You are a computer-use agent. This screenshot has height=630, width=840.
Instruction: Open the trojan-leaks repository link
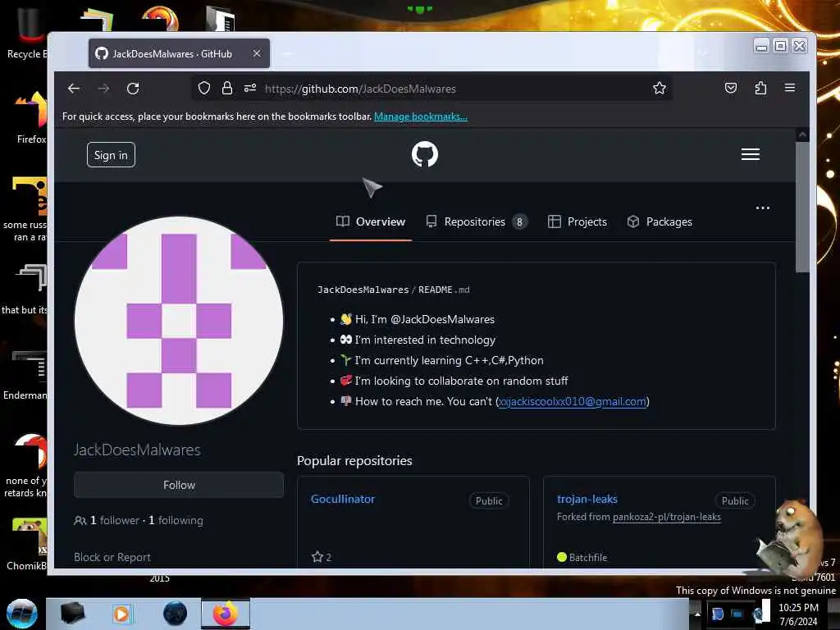tap(587, 499)
